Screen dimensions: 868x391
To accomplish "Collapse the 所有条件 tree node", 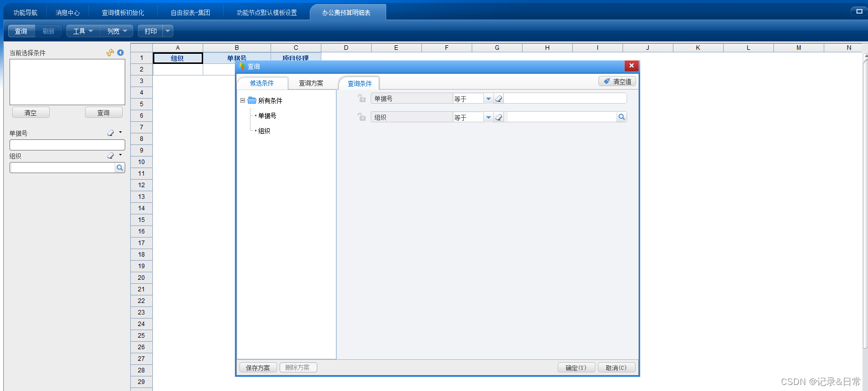I will (x=242, y=101).
